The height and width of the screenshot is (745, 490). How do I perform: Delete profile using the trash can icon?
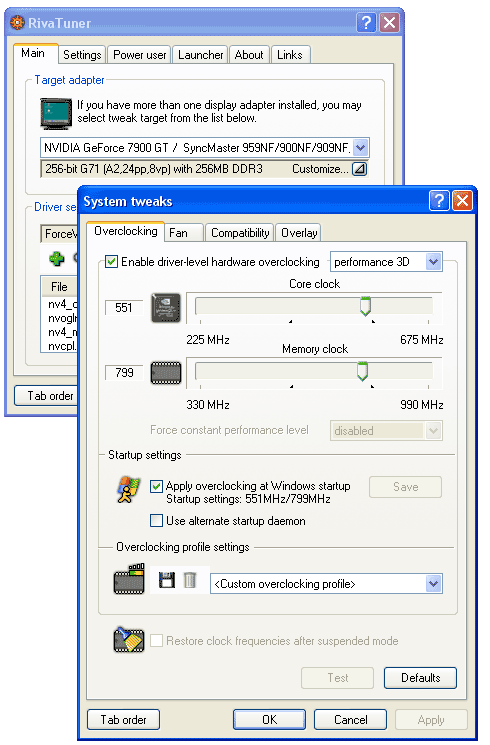click(x=190, y=580)
